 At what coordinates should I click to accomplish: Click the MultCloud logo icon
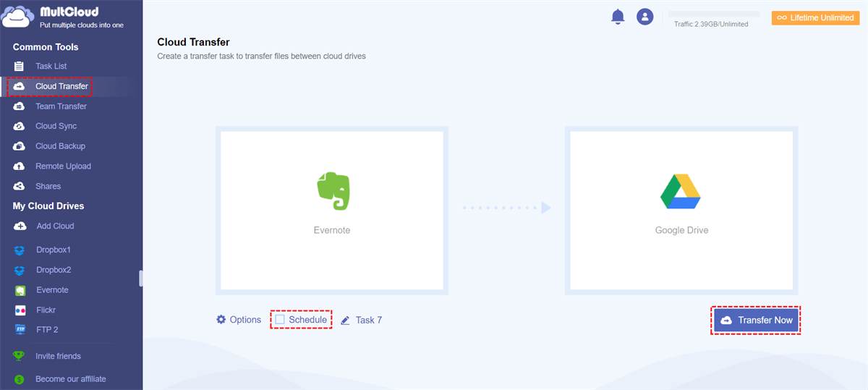point(18,17)
